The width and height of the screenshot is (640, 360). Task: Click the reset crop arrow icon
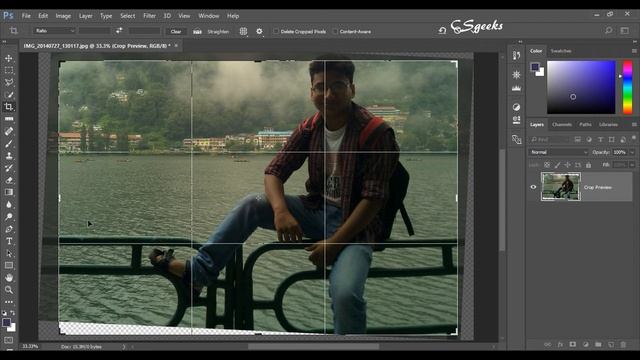442,31
